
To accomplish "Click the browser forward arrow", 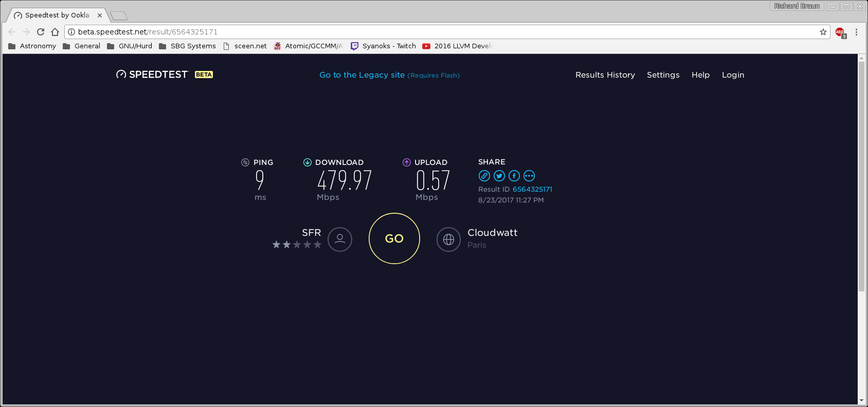I will coord(26,32).
